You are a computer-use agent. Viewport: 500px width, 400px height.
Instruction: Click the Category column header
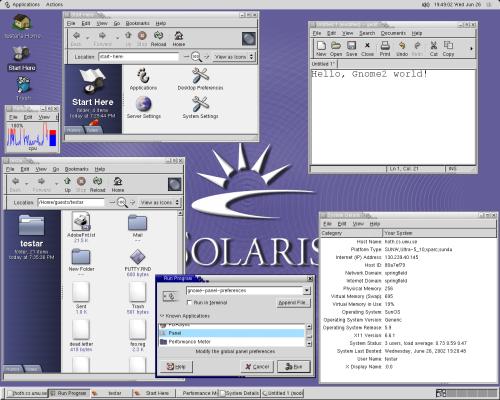tap(351, 233)
